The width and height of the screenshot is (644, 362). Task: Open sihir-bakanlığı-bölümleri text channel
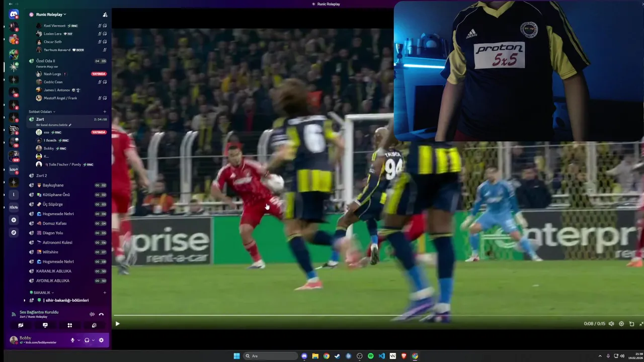click(x=67, y=300)
